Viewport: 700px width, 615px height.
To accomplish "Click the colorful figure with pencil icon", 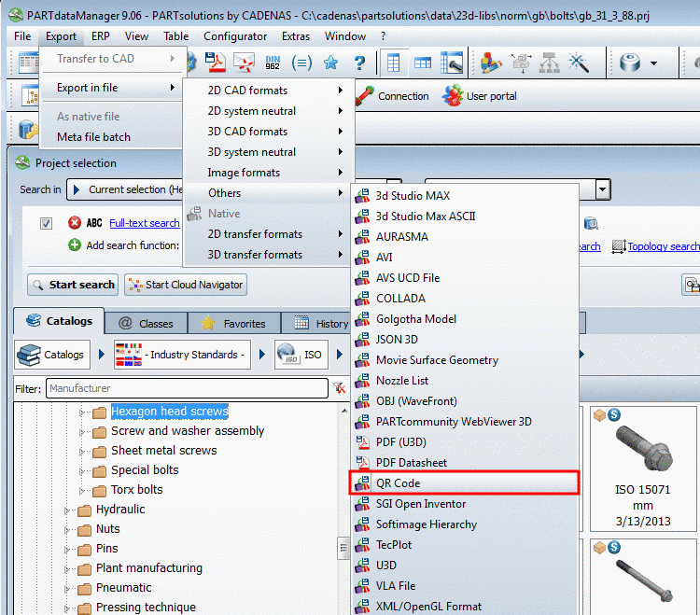I will [x=490, y=63].
